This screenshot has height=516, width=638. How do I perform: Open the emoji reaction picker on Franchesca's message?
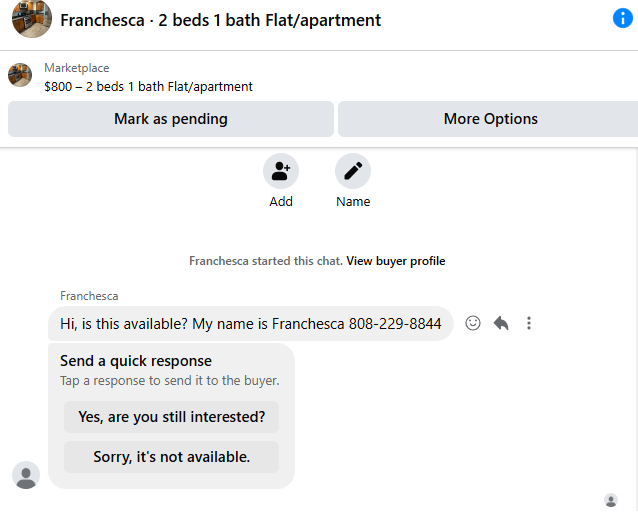point(473,323)
